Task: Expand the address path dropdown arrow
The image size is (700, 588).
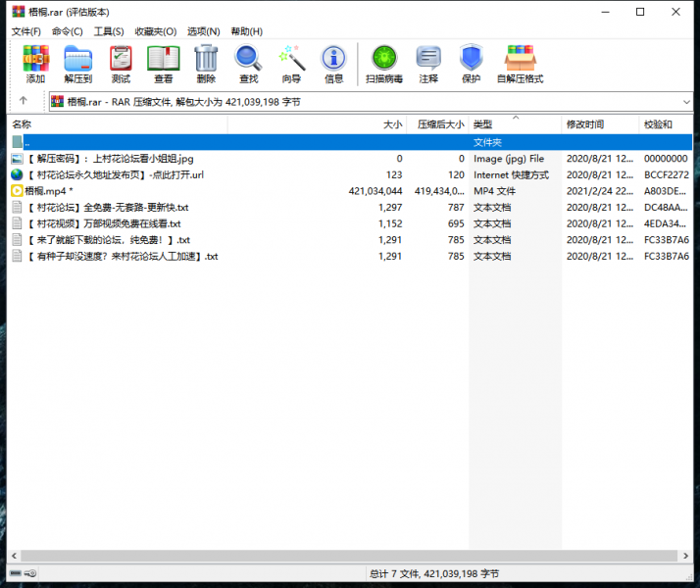Action: coord(685,101)
